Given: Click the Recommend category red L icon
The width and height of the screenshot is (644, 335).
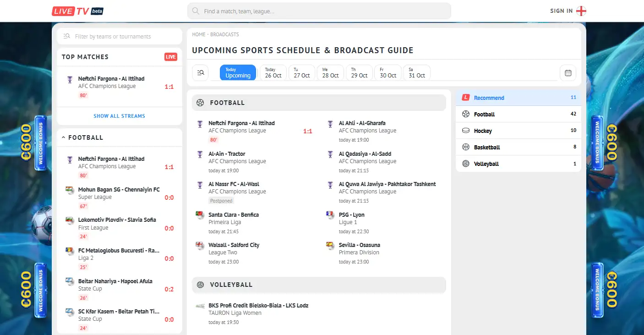Looking at the screenshot, I should (466, 98).
